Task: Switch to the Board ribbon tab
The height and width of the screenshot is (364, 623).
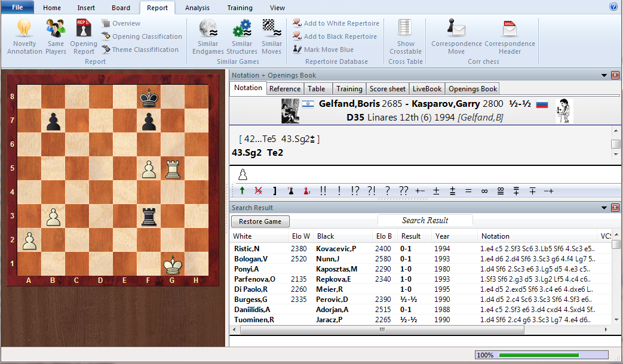Action: 121,8
